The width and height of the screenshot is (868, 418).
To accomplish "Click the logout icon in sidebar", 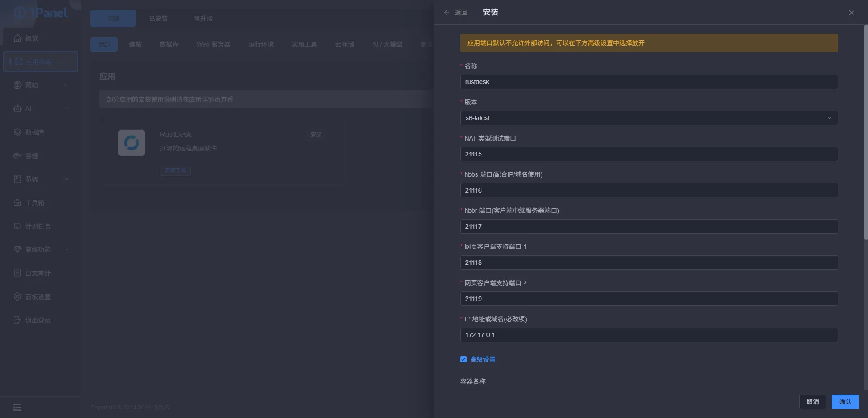I will 18,320.
